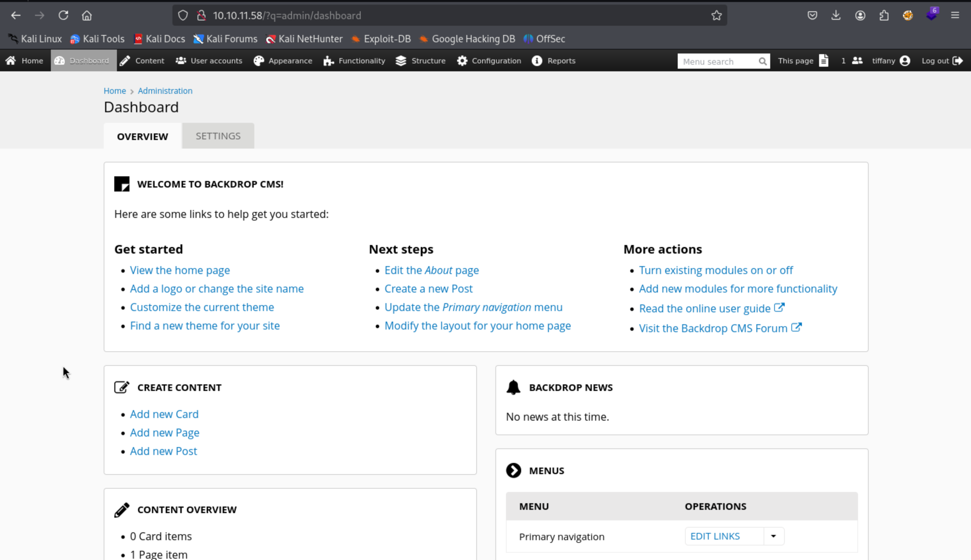Click the Backdrop Home house icon
This screenshot has width=971, height=560.
point(11,61)
